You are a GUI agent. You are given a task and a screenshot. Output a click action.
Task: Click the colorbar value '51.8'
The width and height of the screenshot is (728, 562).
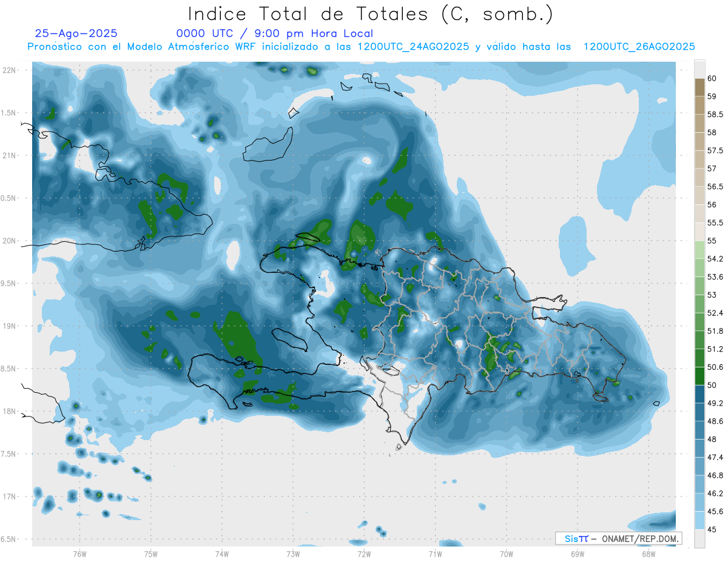715,331
